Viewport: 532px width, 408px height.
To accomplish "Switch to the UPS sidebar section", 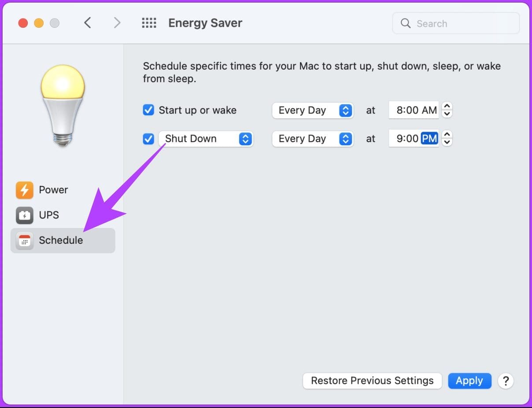I will coord(48,215).
